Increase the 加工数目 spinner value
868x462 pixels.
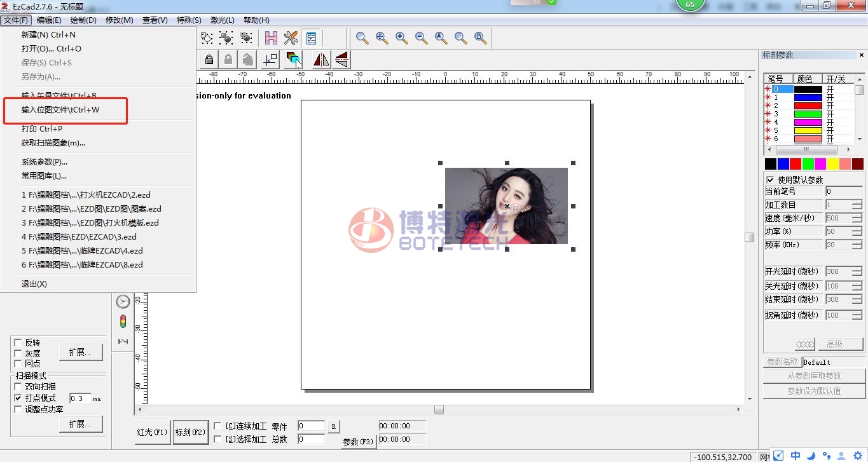tap(857, 202)
